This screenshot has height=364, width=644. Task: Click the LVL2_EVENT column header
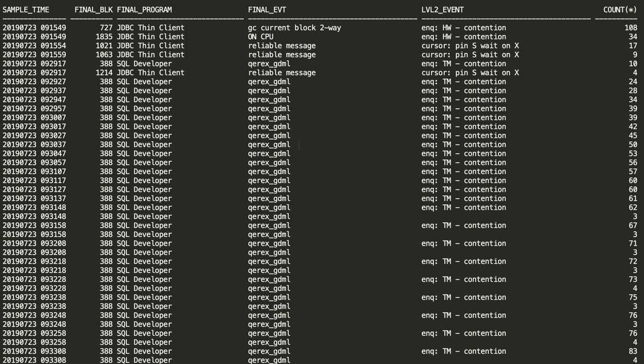pos(442,9)
